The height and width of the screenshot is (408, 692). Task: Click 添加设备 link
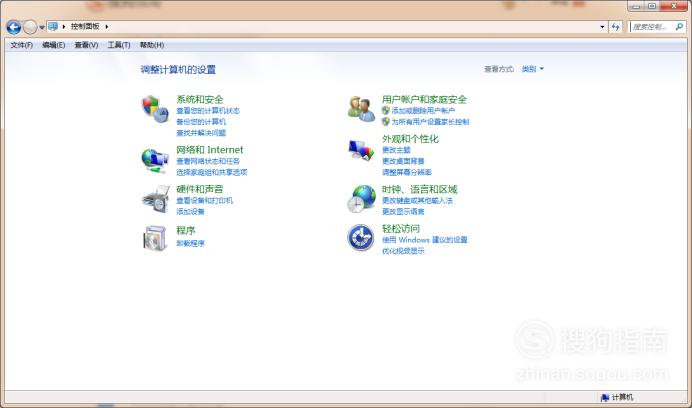click(x=190, y=212)
